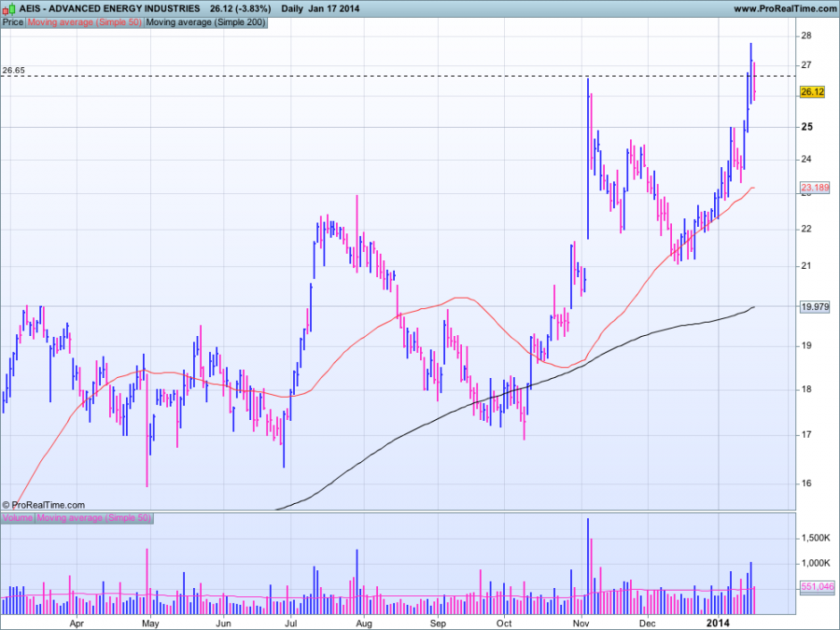Screen dimensions: 840x630
Task: Click the Jun month label on time axis
Action: click(x=223, y=623)
